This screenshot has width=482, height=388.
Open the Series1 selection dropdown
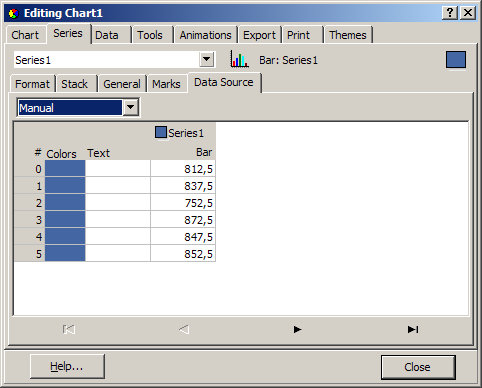click(207, 60)
